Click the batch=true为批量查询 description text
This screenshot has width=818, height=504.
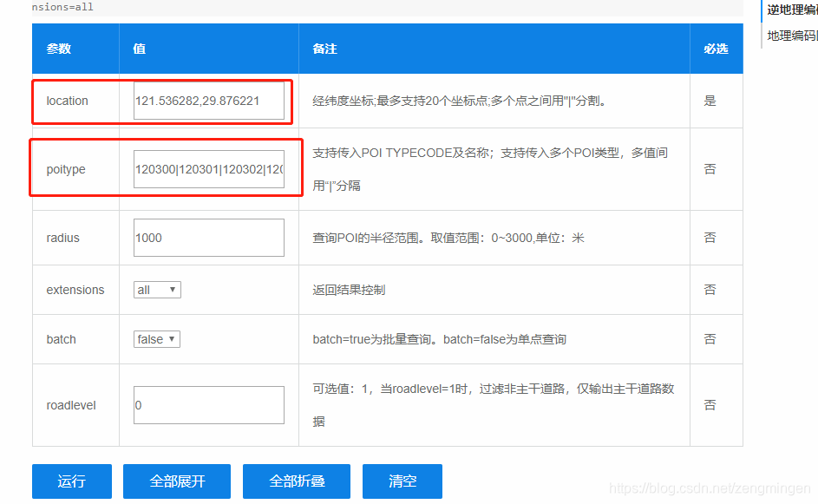pos(439,340)
